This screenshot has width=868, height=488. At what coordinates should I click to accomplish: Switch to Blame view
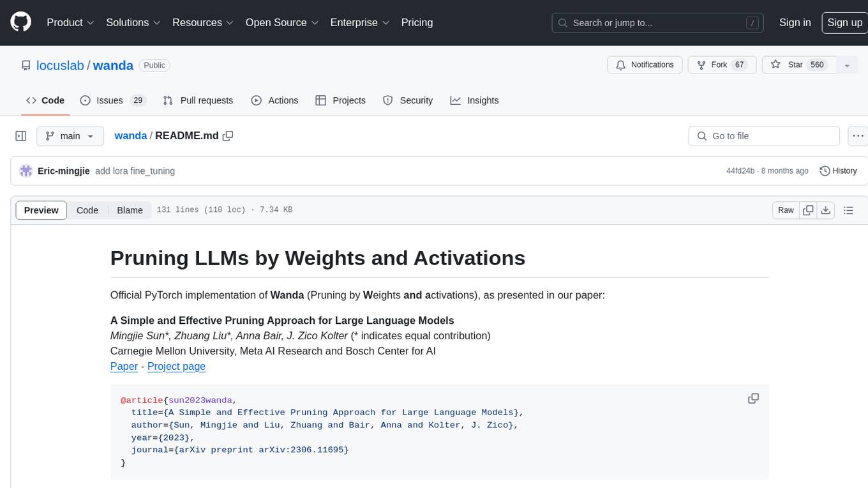(x=130, y=210)
